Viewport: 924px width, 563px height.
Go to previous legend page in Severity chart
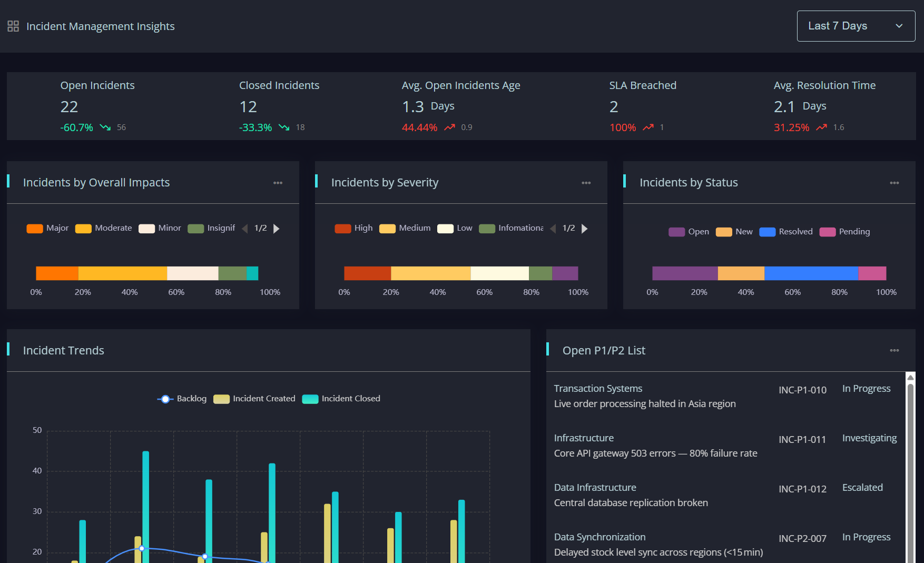[x=553, y=229]
